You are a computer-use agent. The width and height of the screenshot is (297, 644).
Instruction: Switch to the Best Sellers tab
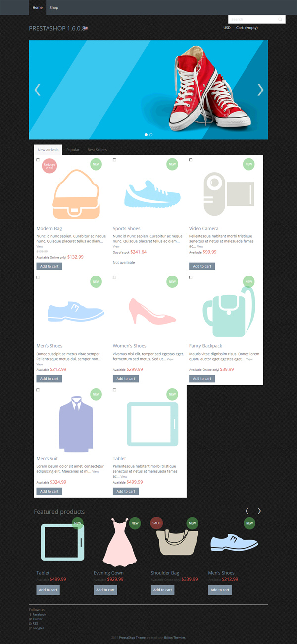pos(97,150)
